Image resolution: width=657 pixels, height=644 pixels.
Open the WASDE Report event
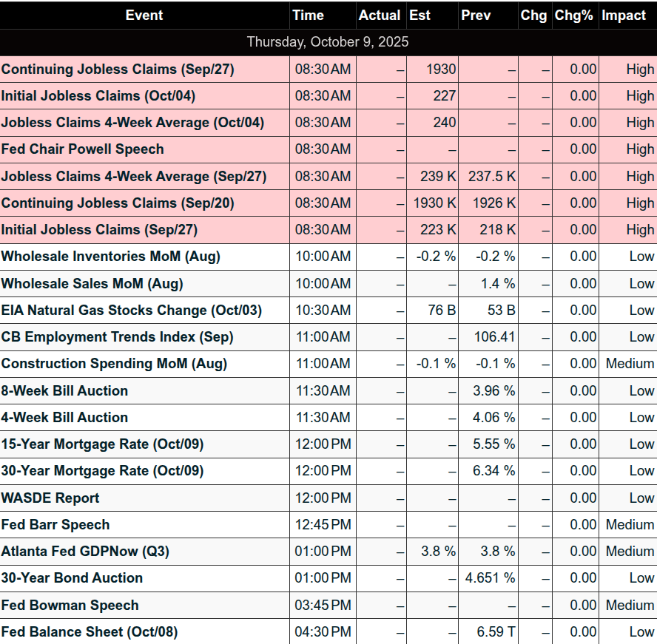50,498
